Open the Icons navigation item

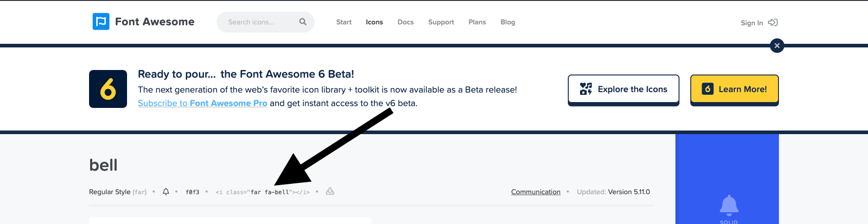(x=374, y=22)
